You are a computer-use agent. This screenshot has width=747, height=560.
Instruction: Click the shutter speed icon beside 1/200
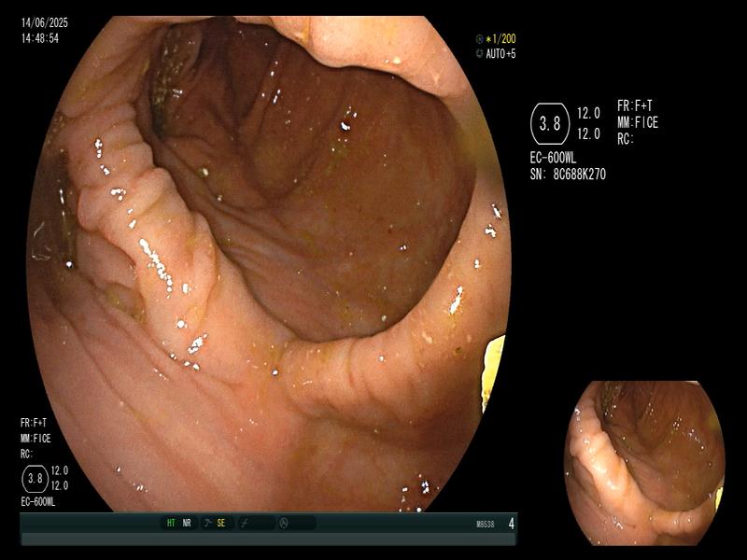click(479, 39)
